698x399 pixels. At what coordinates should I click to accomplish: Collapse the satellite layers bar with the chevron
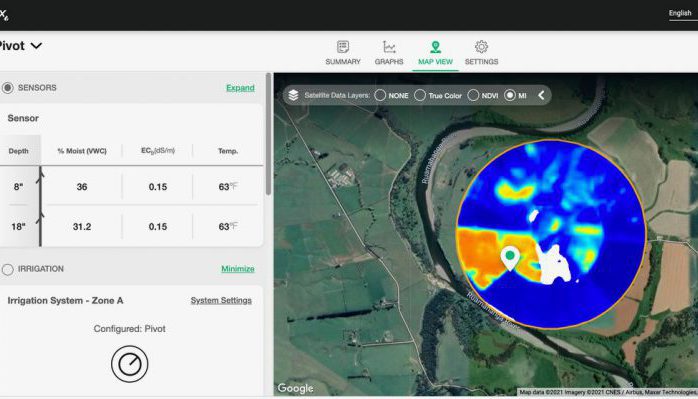[541, 95]
